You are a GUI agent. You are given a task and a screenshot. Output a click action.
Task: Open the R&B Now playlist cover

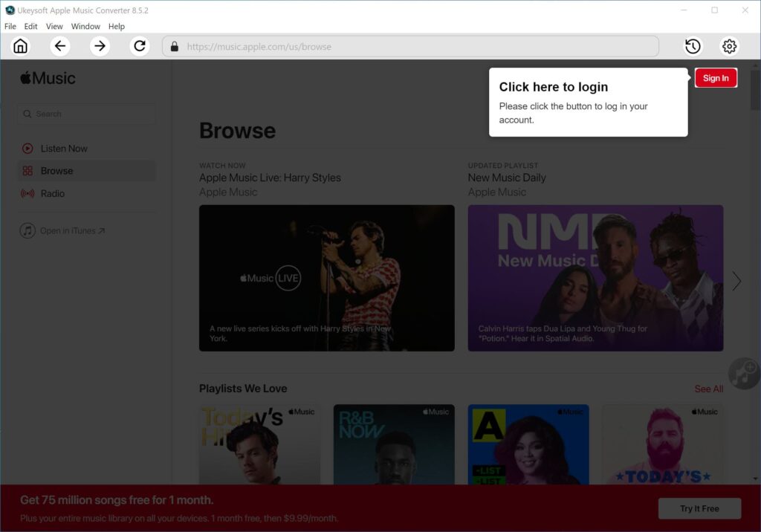pyautogui.click(x=394, y=444)
